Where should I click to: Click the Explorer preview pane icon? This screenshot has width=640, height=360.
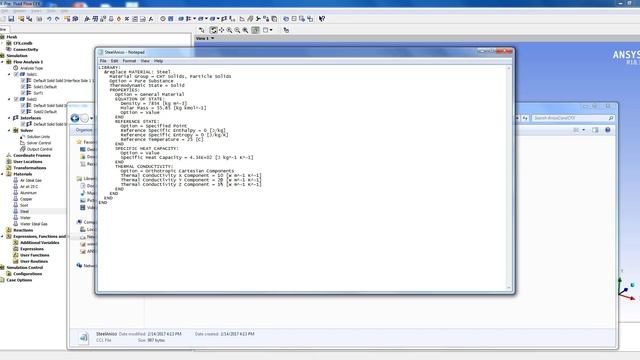pos(595,130)
